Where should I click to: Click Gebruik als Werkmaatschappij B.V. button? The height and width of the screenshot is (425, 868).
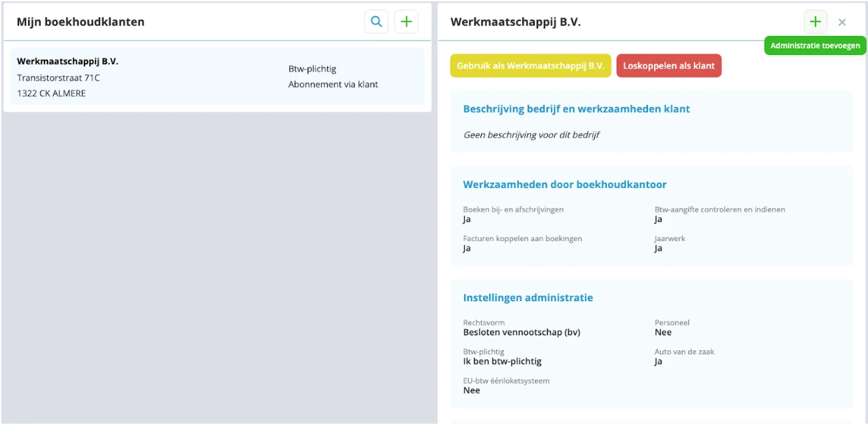530,65
